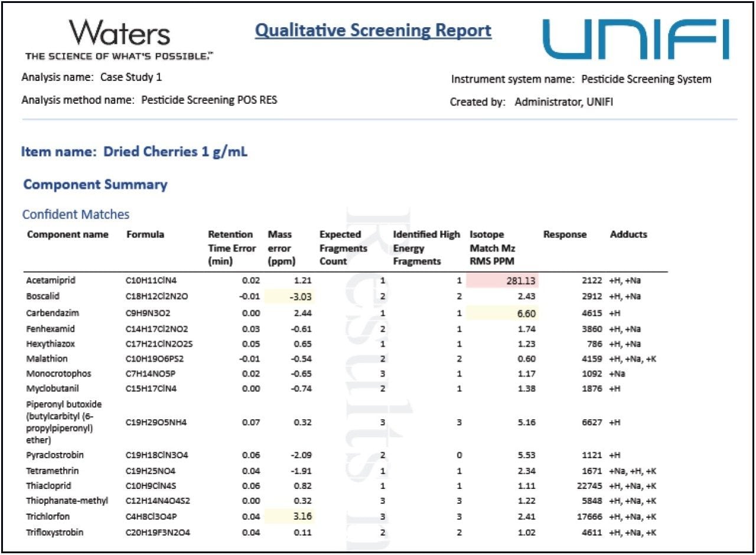
Task: Click the Thiacloprid response value 22745
Action: pos(590,486)
